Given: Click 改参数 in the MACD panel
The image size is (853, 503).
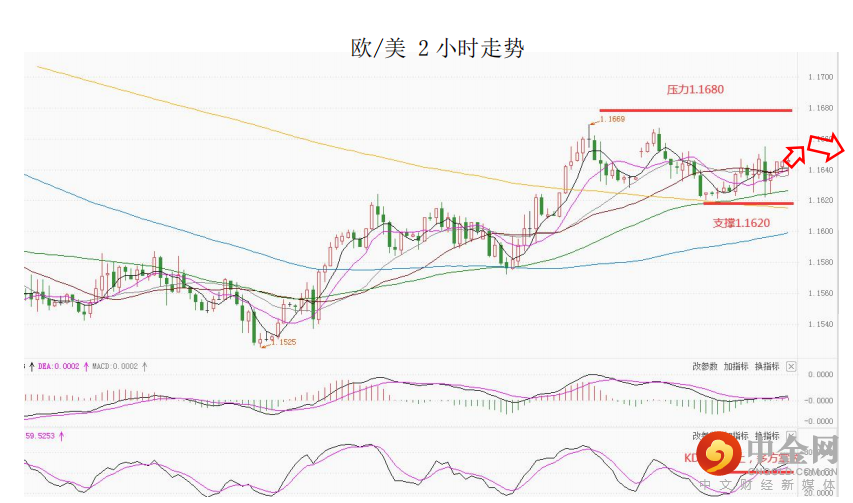Looking at the screenshot, I should point(705,367).
